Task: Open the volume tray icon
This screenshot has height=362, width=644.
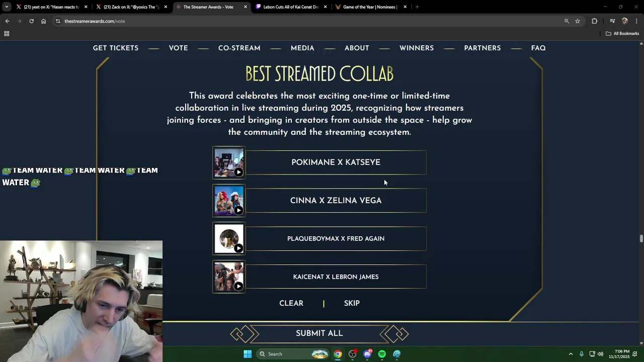Action: [x=600, y=354]
